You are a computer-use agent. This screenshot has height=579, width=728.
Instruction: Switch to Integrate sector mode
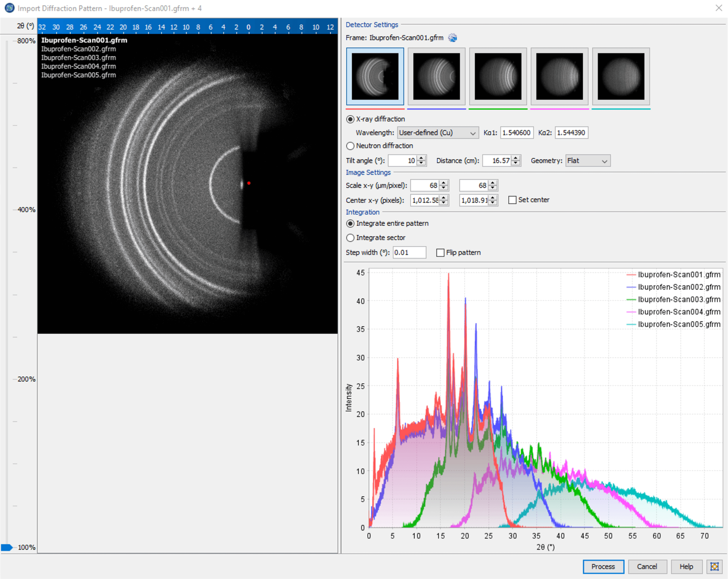[350, 238]
